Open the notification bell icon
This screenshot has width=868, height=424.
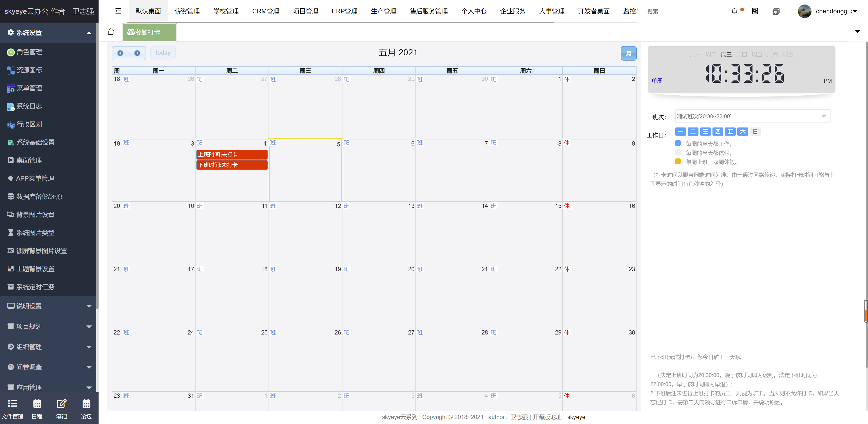(x=734, y=11)
